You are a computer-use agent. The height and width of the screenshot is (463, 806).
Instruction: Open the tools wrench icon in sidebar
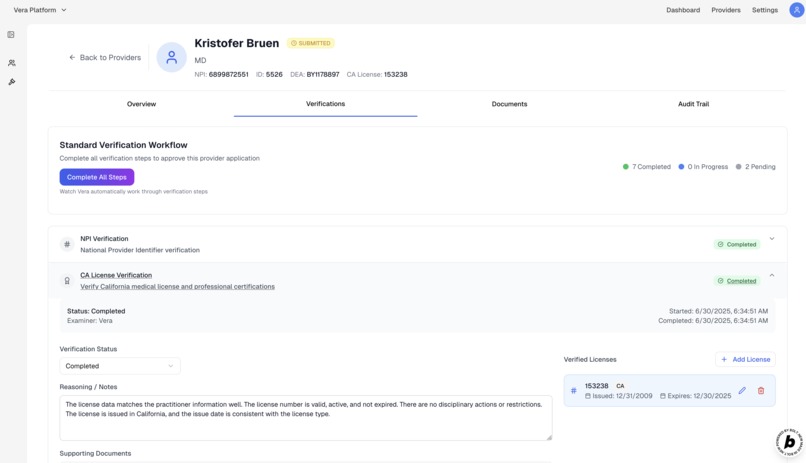[x=11, y=82]
